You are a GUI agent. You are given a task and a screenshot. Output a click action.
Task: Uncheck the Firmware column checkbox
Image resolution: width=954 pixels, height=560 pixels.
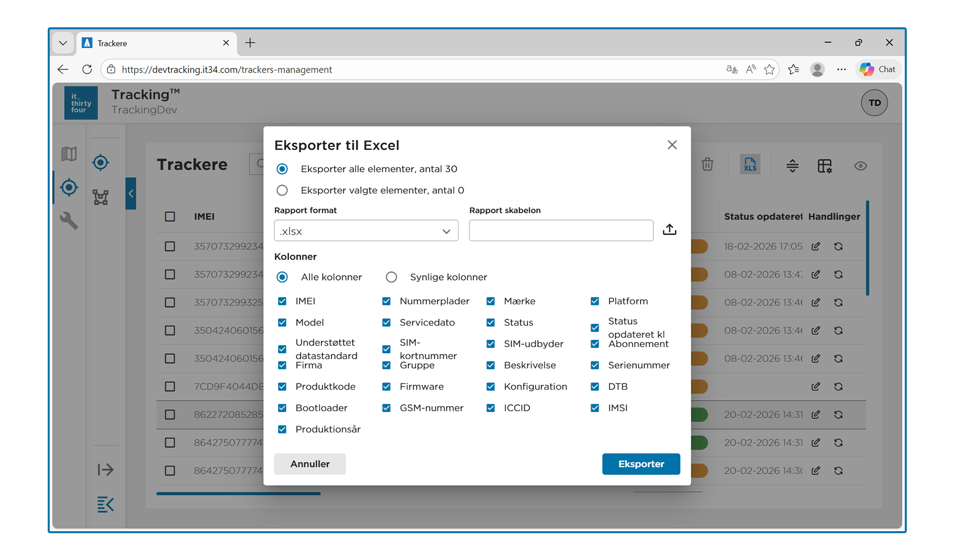point(386,386)
